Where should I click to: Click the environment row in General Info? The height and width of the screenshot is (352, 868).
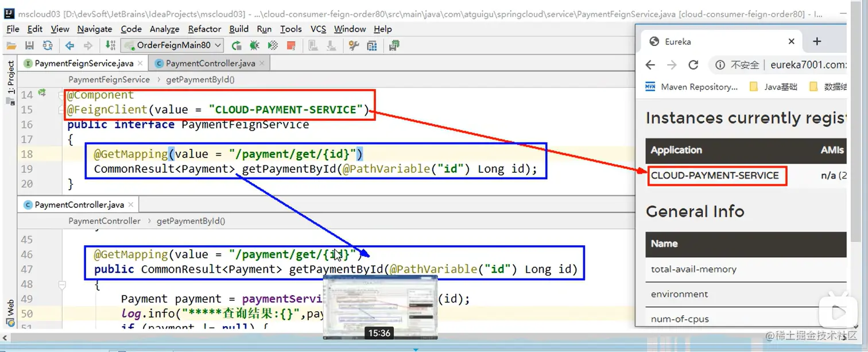(x=746, y=294)
